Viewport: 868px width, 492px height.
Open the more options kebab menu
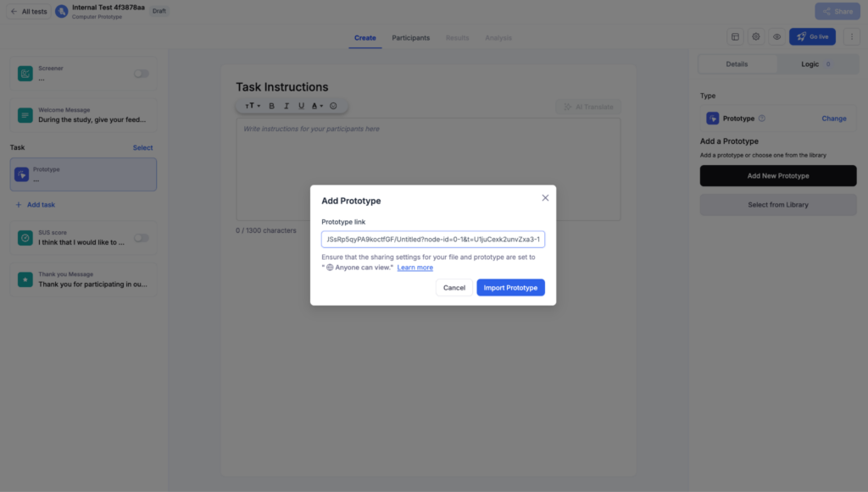(851, 37)
